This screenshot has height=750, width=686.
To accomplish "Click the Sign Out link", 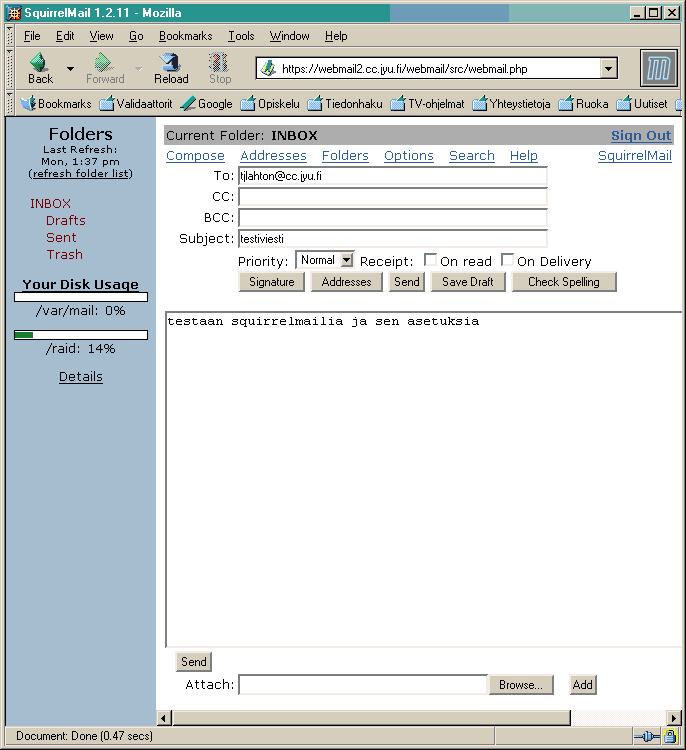I will 641,135.
